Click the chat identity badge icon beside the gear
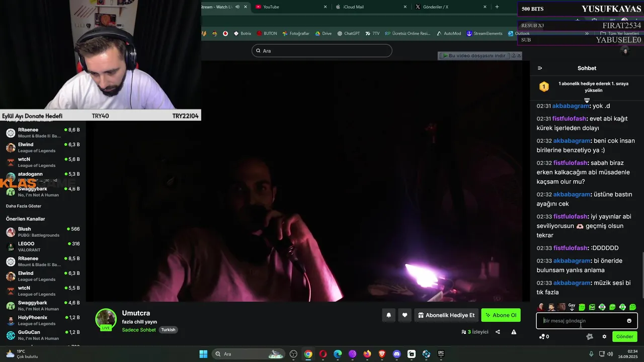Image resolution: width=644 pixels, height=362 pixels. point(590,336)
